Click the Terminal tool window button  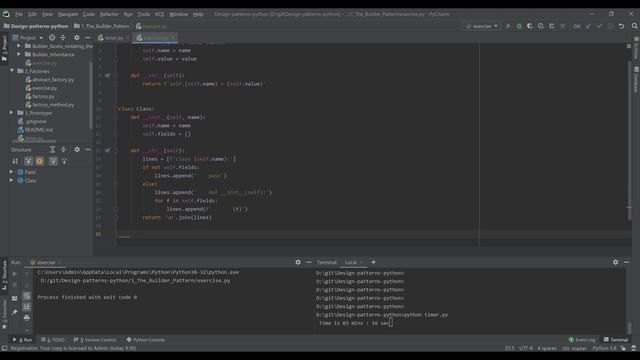click(616, 340)
